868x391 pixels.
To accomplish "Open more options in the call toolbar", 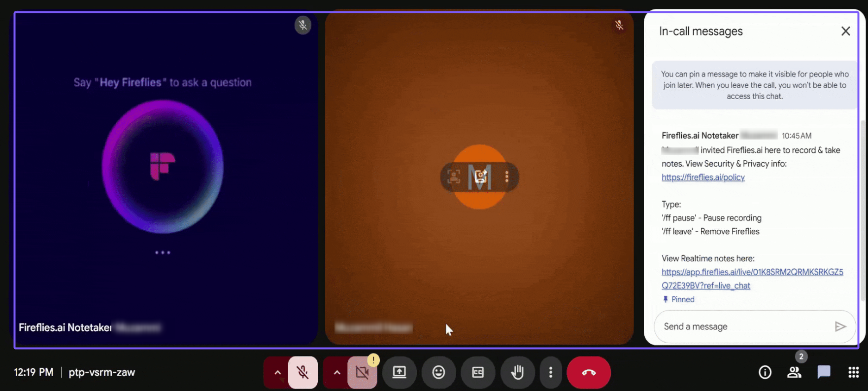I will coord(551,372).
